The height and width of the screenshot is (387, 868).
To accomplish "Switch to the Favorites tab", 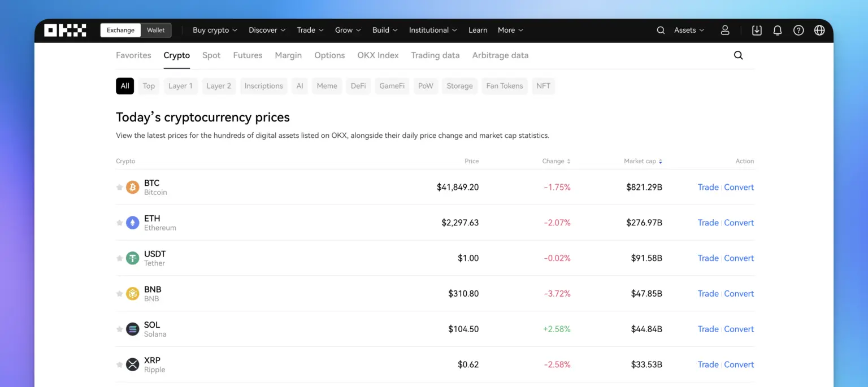I will pyautogui.click(x=133, y=55).
